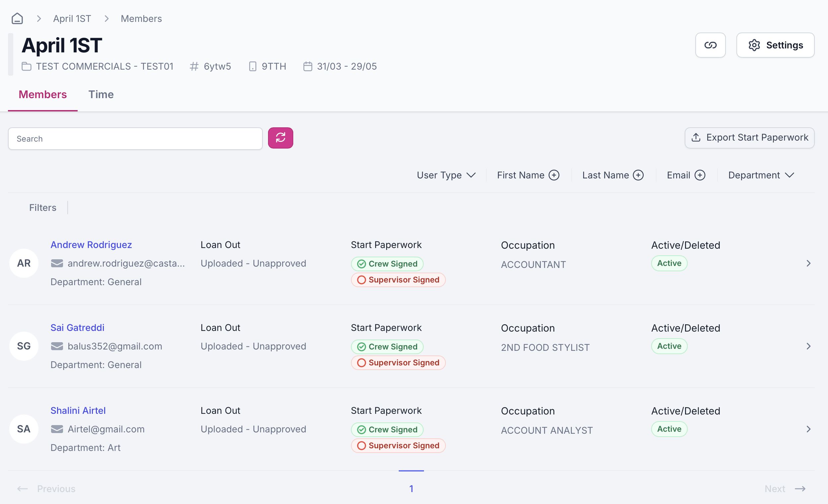Click Active status badge for Andrew Rodriguez
The width and height of the screenshot is (828, 504).
(669, 263)
